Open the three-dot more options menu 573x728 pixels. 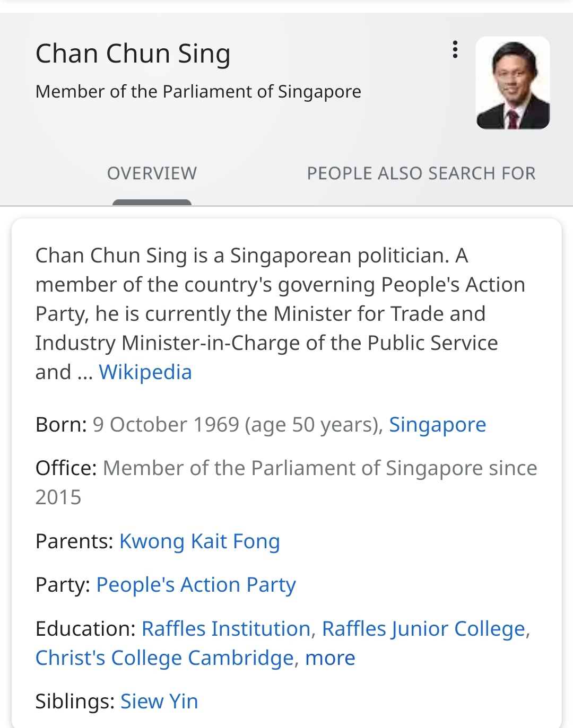[x=455, y=49]
